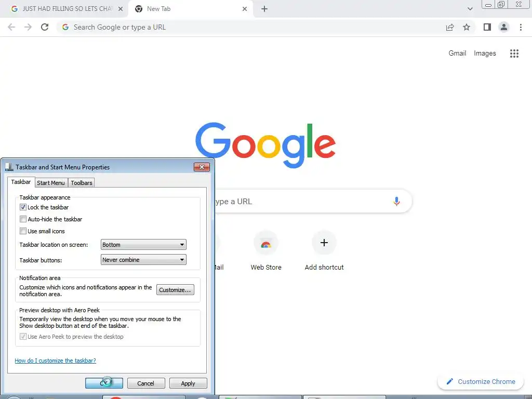
Task: Open the Google apps grid
Action: (514, 54)
